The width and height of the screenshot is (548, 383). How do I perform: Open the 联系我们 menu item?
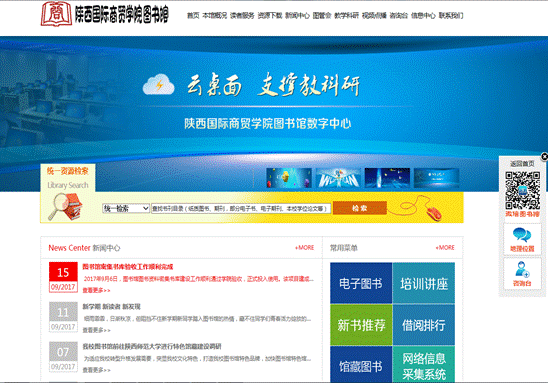[451, 15]
